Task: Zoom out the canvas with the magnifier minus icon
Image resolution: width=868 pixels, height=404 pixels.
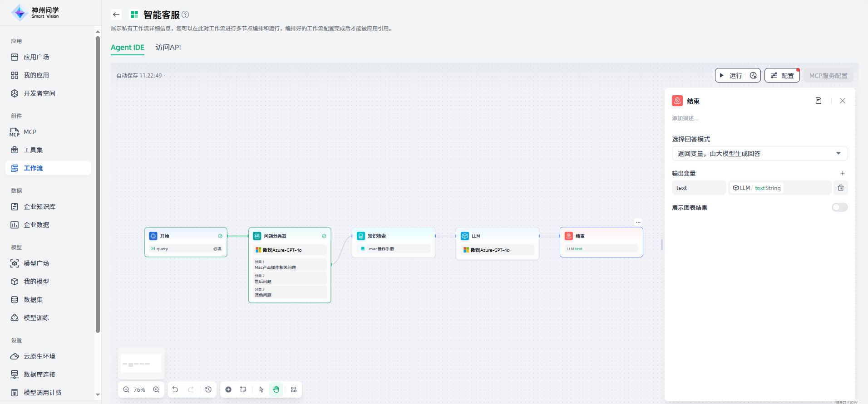Action: (126, 389)
